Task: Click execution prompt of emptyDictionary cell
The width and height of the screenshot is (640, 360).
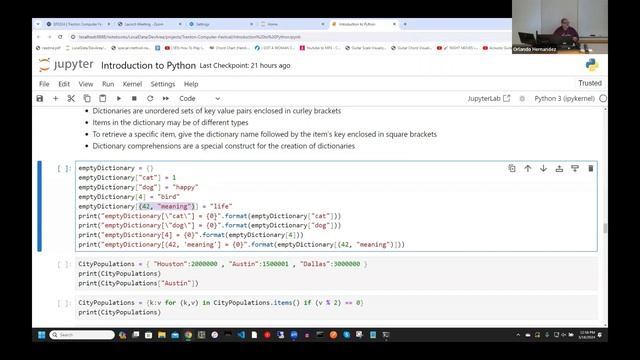Action: (x=64, y=168)
